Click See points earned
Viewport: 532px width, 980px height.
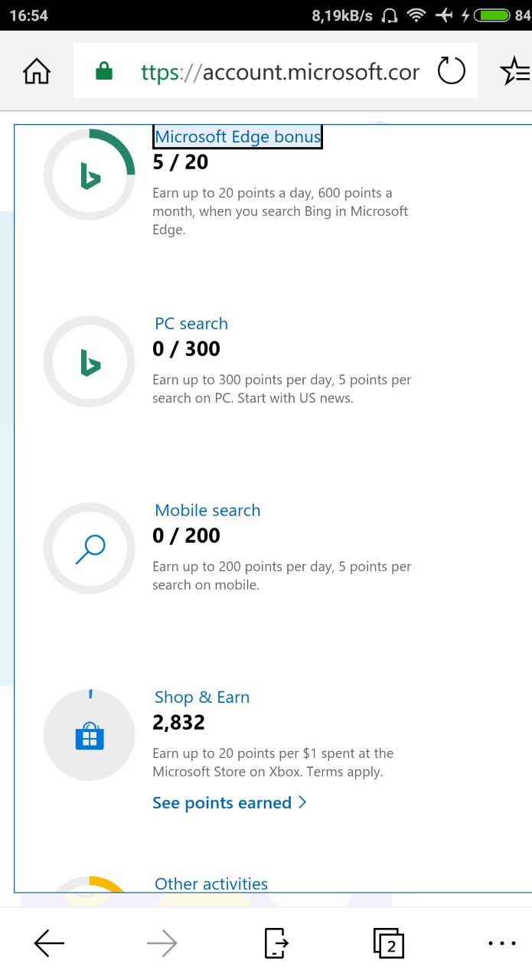[x=222, y=803]
